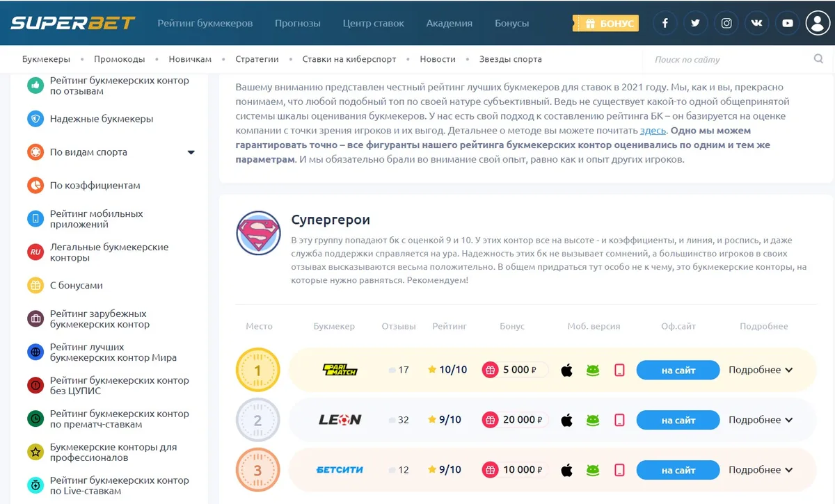Open С бонусами sidebar link
This screenshot has width=835, height=504.
(77, 286)
